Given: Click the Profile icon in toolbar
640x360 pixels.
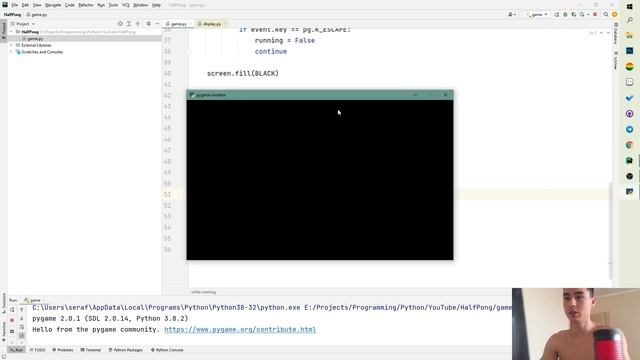Looking at the screenshot, I should (x=582, y=14).
